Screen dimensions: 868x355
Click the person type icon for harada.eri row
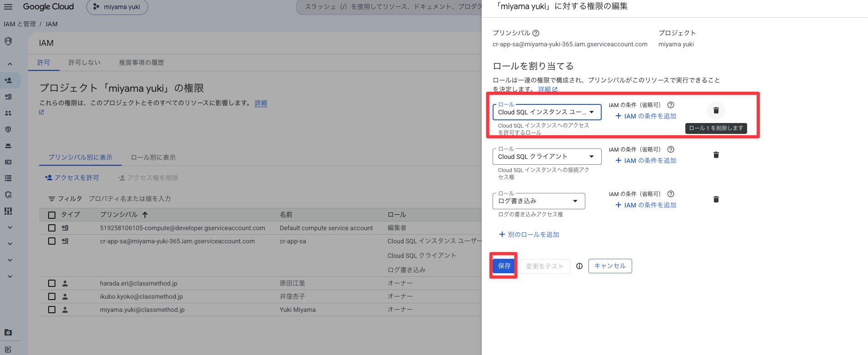[x=65, y=283]
